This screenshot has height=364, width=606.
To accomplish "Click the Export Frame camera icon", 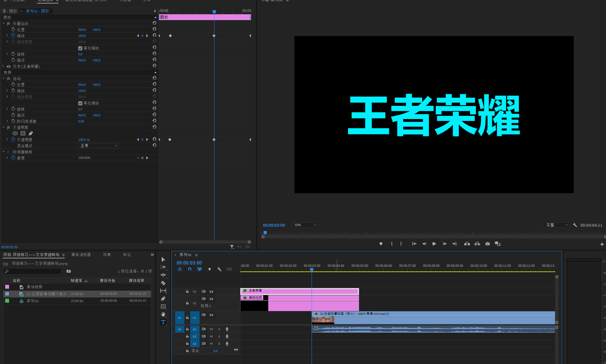I will tap(488, 244).
